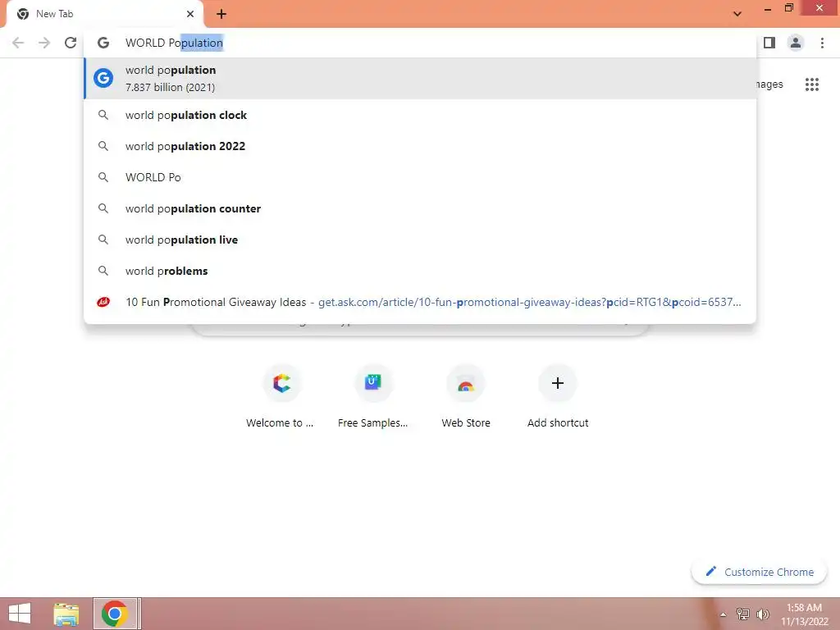Screen dimensions: 840x630
Task: Open the 'Free Samples...' shortcut
Action: 373,397
